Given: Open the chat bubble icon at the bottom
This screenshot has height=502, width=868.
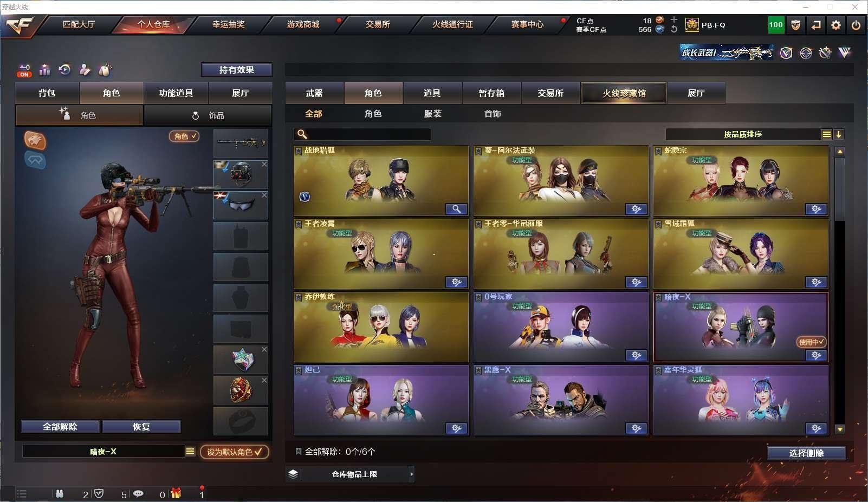Looking at the screenshot, I should pos(139,494).
